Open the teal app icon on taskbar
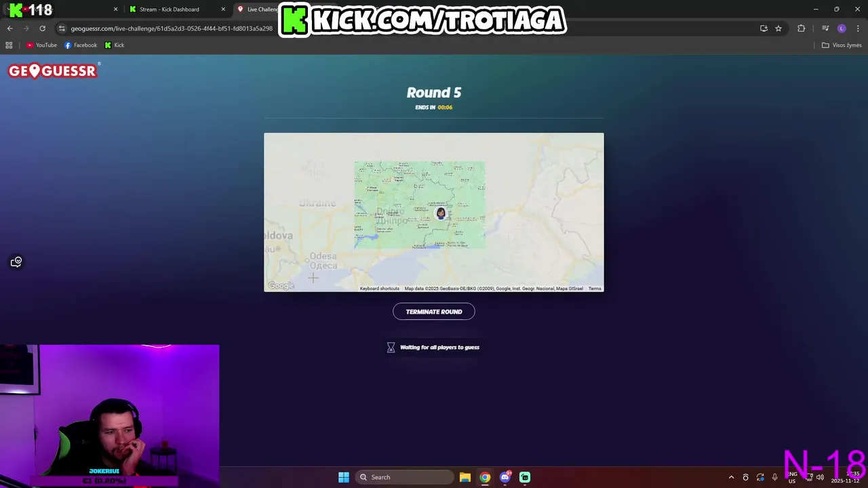Screen dimensions: 868x488 (525, 477)
